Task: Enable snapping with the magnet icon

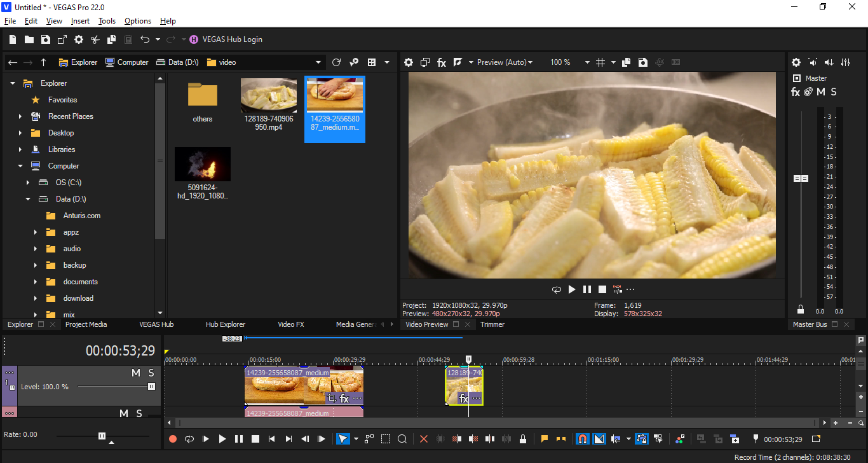Action: [582, 439]
